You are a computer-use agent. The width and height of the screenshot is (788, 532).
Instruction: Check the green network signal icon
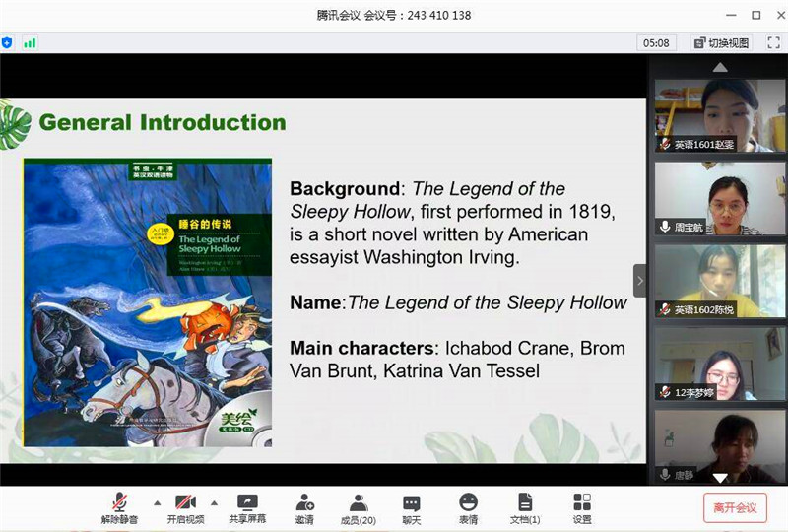pos(30,42)
